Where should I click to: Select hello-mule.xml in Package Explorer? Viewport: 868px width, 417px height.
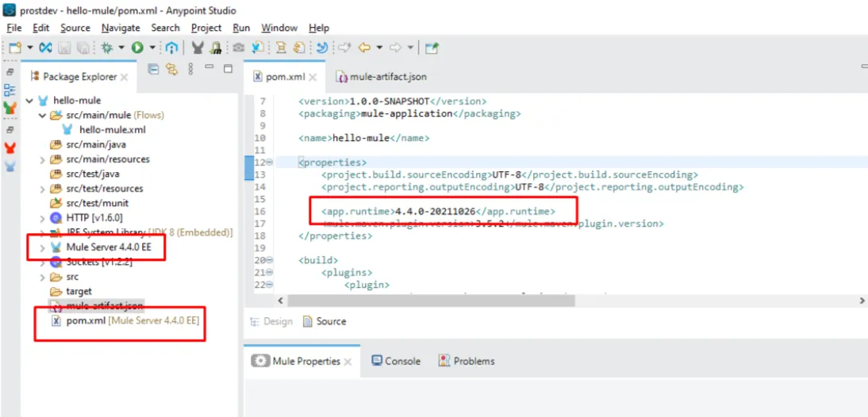tap(113, 130)
